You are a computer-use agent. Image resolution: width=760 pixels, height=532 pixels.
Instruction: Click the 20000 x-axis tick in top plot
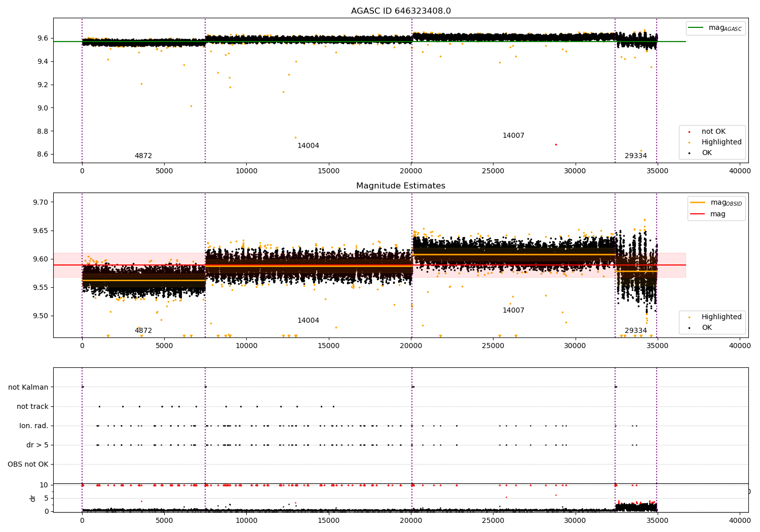pos(411,171)
